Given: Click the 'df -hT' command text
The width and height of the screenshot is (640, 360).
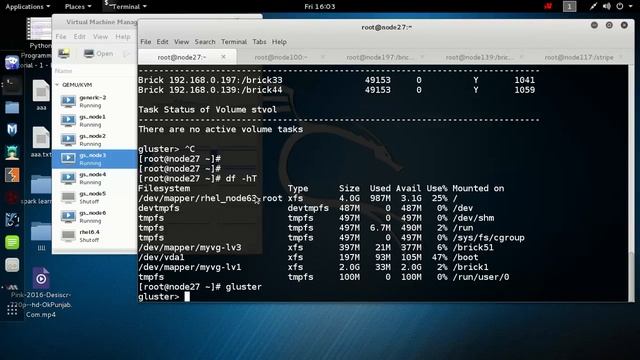Looking at the screenshot, I should click(241, 178).
